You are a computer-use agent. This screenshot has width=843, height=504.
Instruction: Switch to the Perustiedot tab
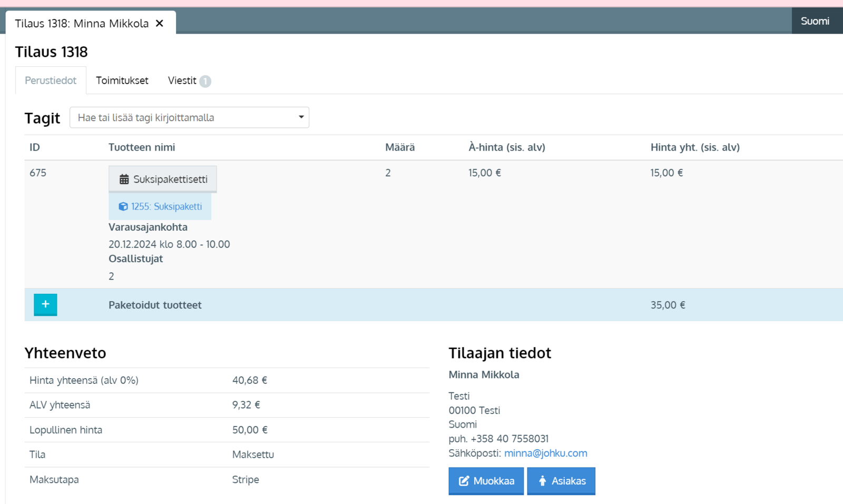coord(51,81)
